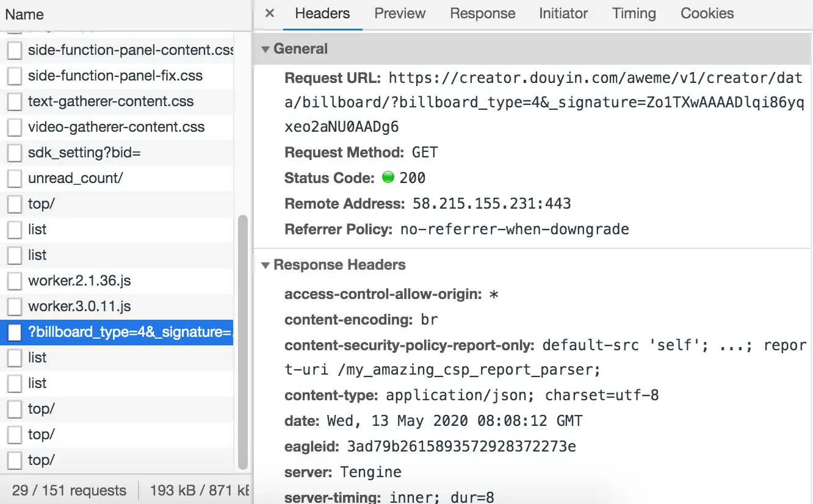Click the eagleid value 3ad79b2615893572928372273e
The width and height of the screenshot is (813, 504).
point(461,447)
